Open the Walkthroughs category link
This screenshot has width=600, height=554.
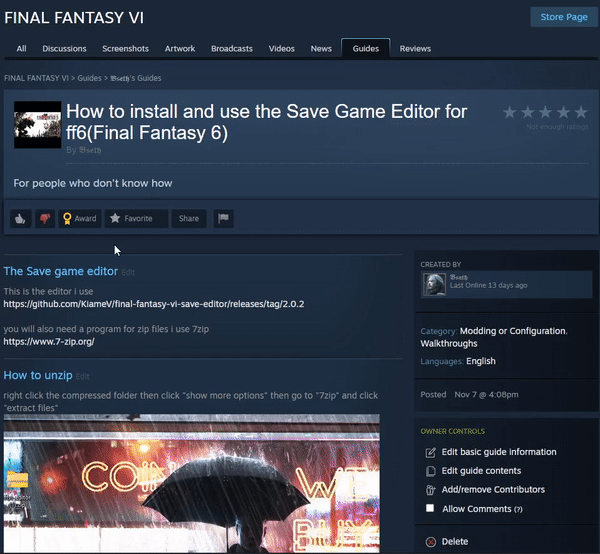coord(449,344)
